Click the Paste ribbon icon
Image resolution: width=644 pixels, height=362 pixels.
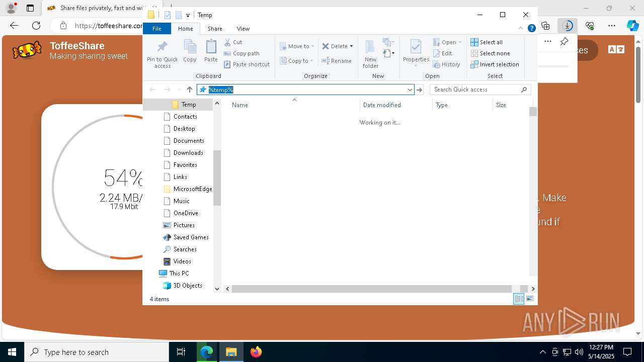click(211, 51)
